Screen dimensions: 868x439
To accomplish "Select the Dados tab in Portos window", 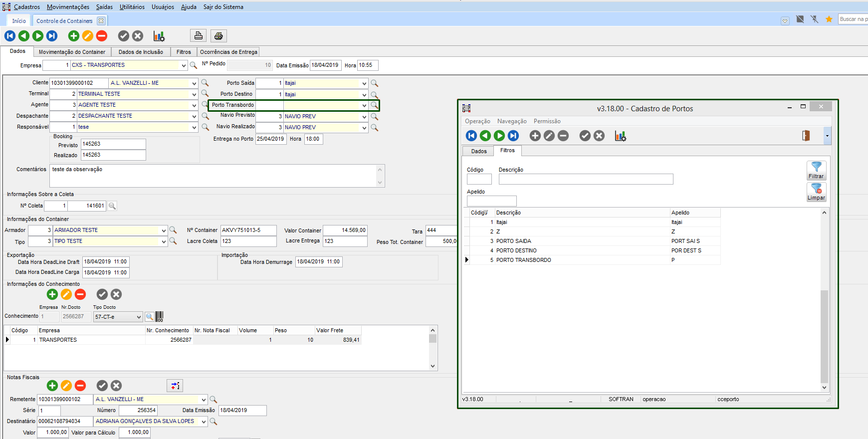I will (x=479, y=151).
